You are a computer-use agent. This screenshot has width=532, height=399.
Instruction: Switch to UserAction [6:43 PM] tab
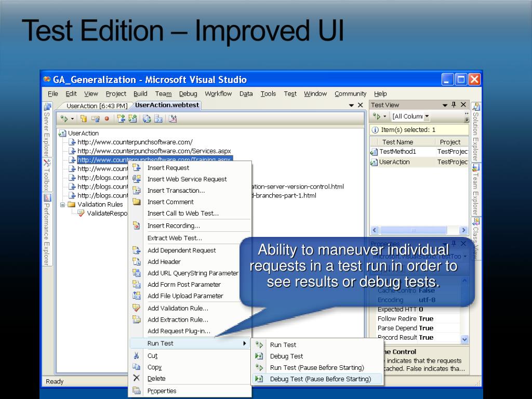click(97, 106)
